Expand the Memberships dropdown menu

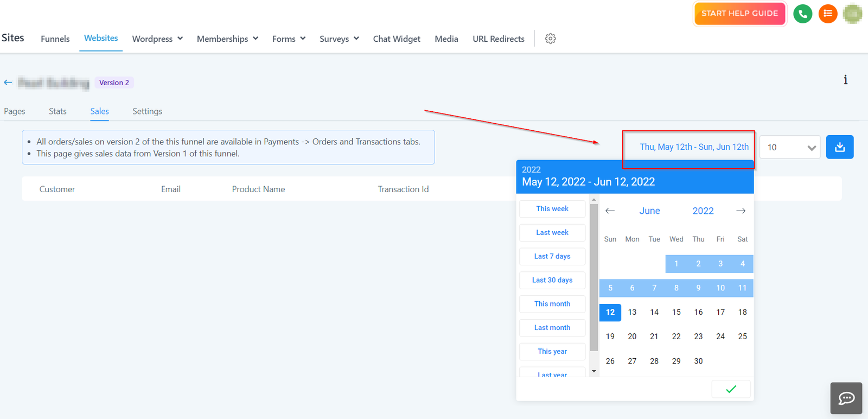tap(227, 39)
